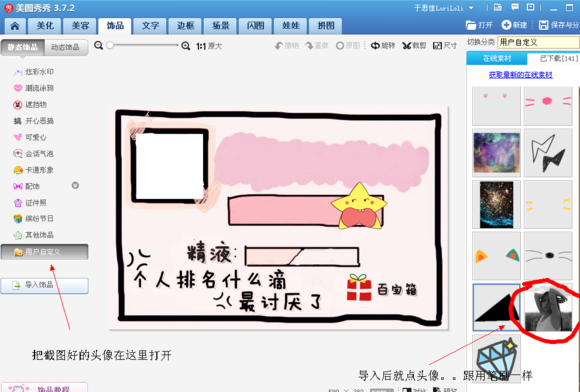The height and width of the screenshot is (392, 580).
Task: Open the user account dropdown arrow
Action: [471, 8]
